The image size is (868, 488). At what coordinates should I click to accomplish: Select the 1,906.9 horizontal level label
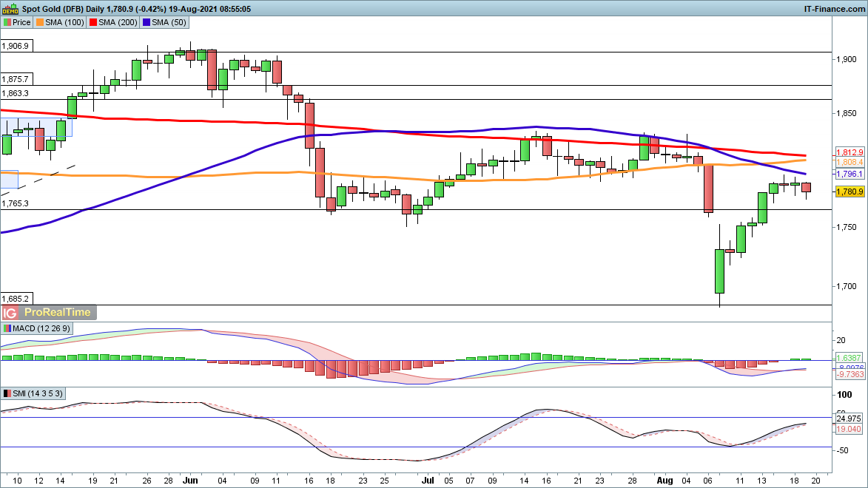(16, 46)
